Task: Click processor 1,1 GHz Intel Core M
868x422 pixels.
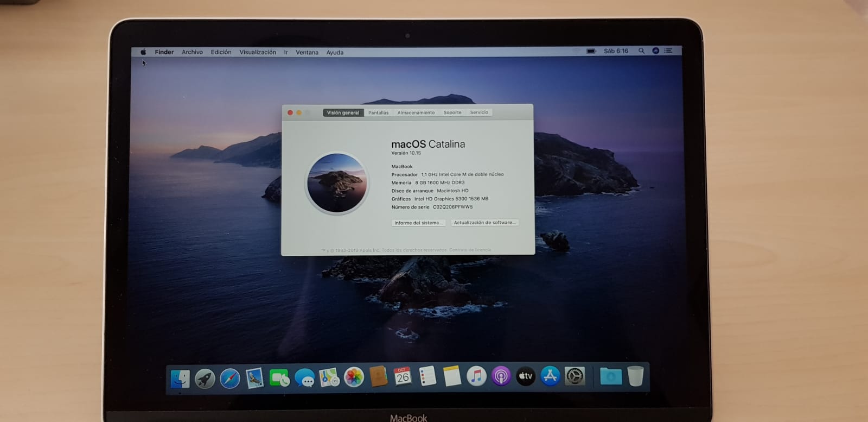Action: click(x=462, y=174)
